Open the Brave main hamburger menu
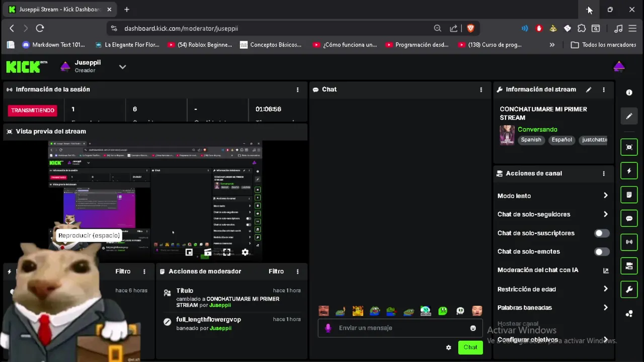 tap(632, 29)
